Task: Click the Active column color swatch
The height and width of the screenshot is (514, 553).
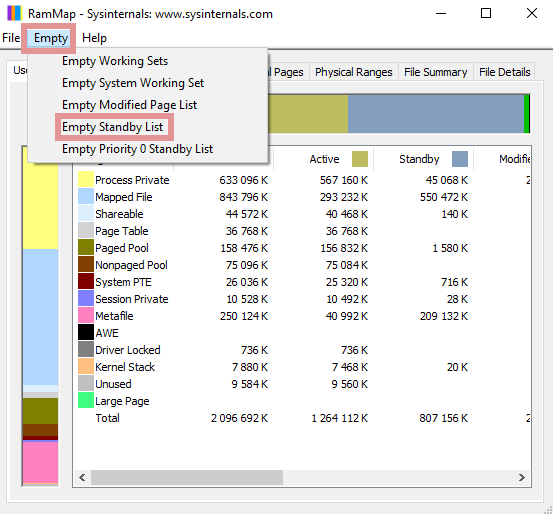Action: click(360, 159)
